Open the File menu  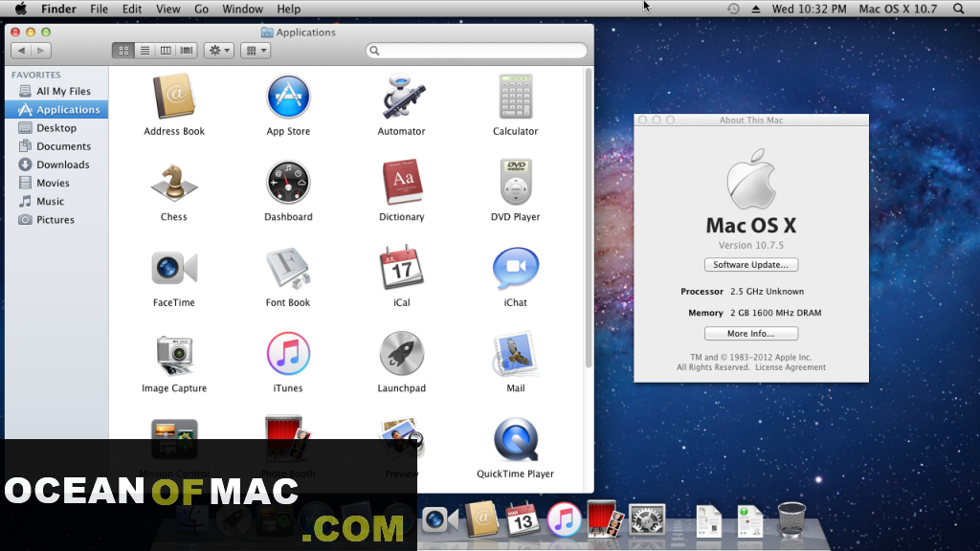click(x=99, y=9)
